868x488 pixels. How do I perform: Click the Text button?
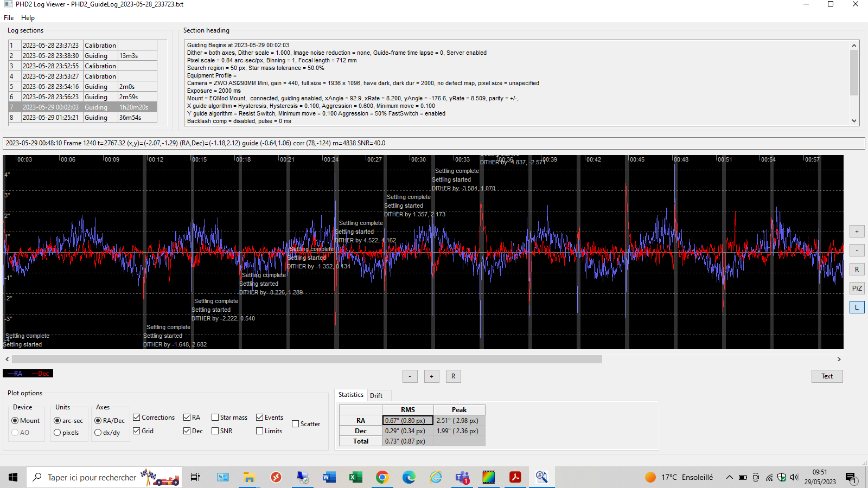(x=827, y=376)
